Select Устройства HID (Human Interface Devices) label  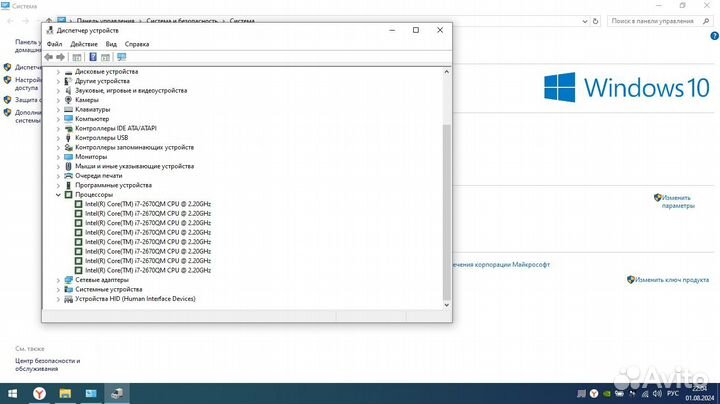(135, 299)
